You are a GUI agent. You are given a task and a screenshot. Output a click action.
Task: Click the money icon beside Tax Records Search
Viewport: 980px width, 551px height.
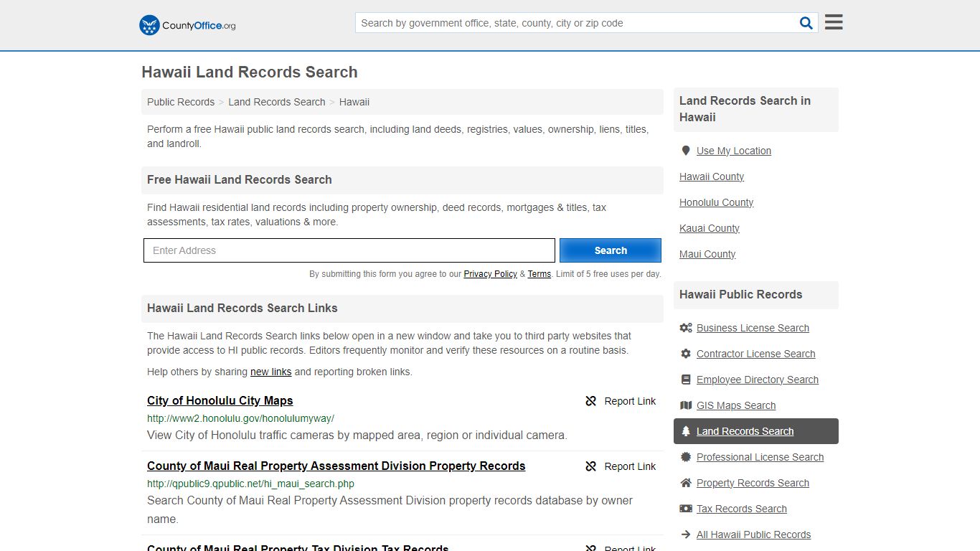tap(686, 509)
